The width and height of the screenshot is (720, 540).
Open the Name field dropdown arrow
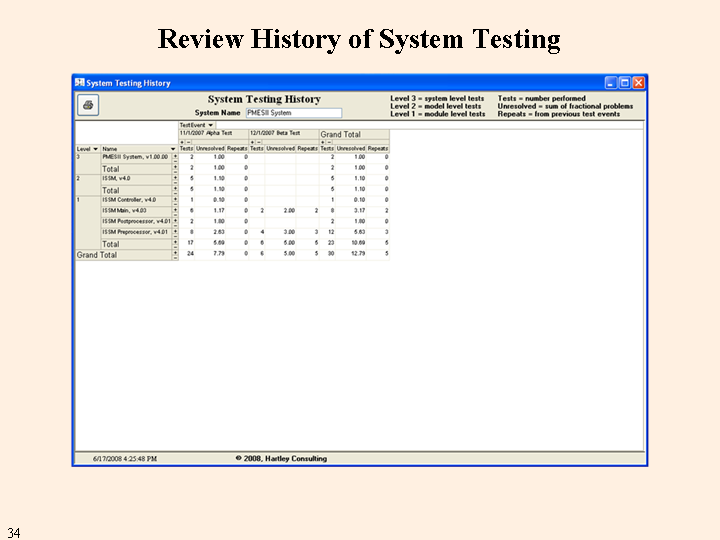click(x=173, y=149)
